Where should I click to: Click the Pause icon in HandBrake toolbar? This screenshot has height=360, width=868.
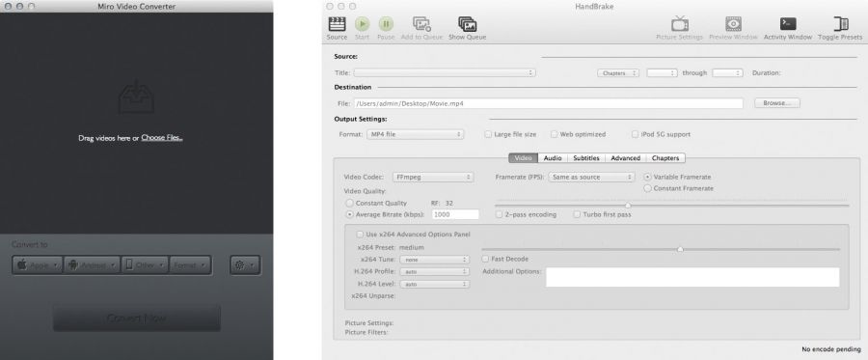point(386,24)
